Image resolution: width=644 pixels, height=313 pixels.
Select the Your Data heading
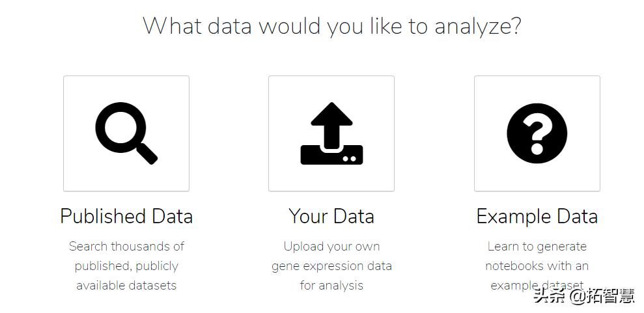pyautogui.click(x=331, y=216)
